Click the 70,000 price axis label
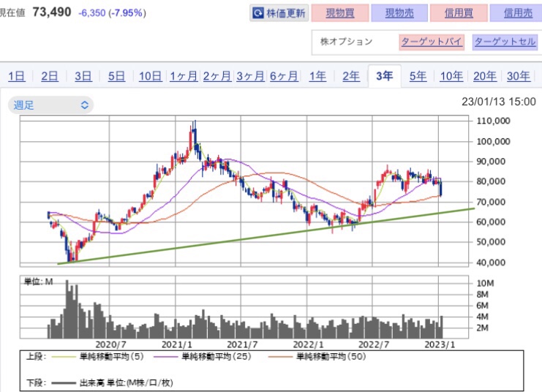Image resolution: width=542 pixels, height=392 pixels. [491, 202]
